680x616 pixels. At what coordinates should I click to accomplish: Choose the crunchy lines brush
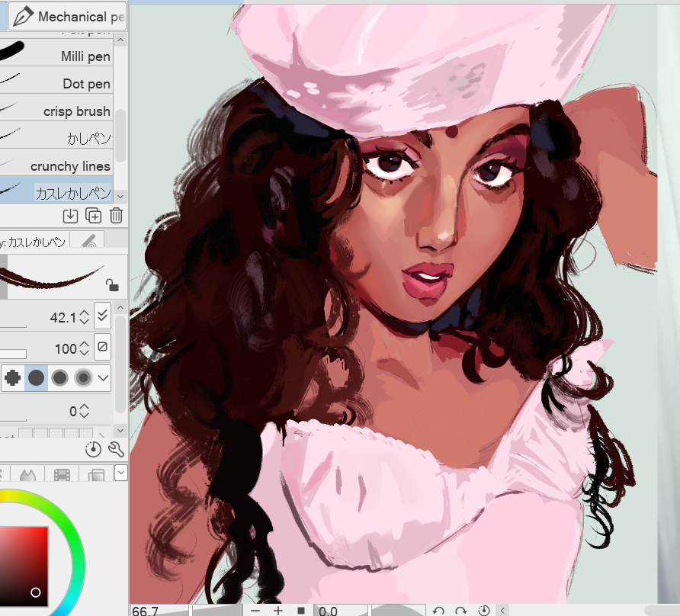click(x=56, y=162)
